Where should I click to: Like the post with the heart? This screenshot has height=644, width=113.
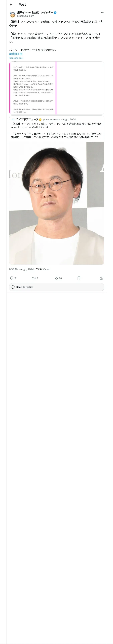click(x=56, y=278)
